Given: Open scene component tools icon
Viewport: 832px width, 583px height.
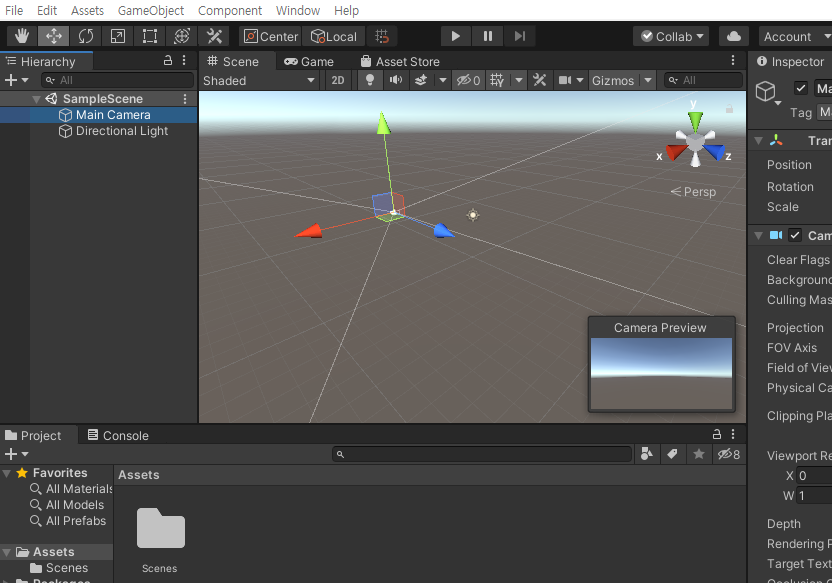Looking at the screenshot, I should pyautogui.click(x=540, y=81).
